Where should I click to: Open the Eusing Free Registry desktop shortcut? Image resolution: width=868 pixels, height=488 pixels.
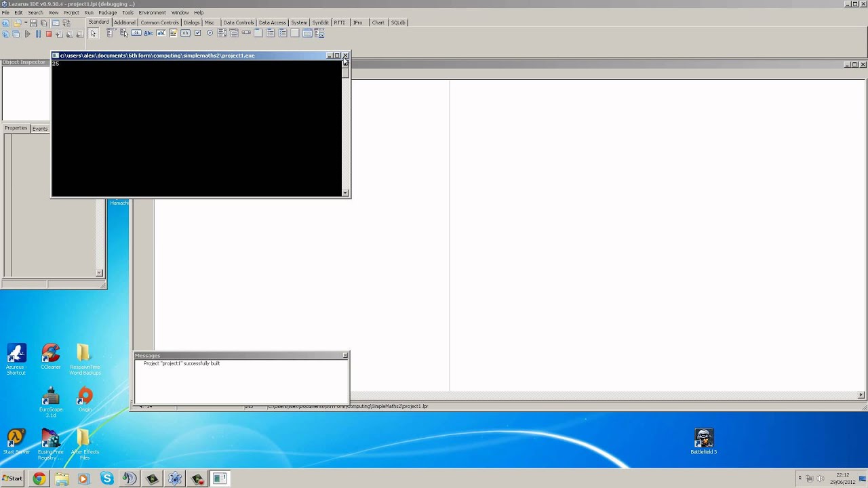(x=50, y=444)
